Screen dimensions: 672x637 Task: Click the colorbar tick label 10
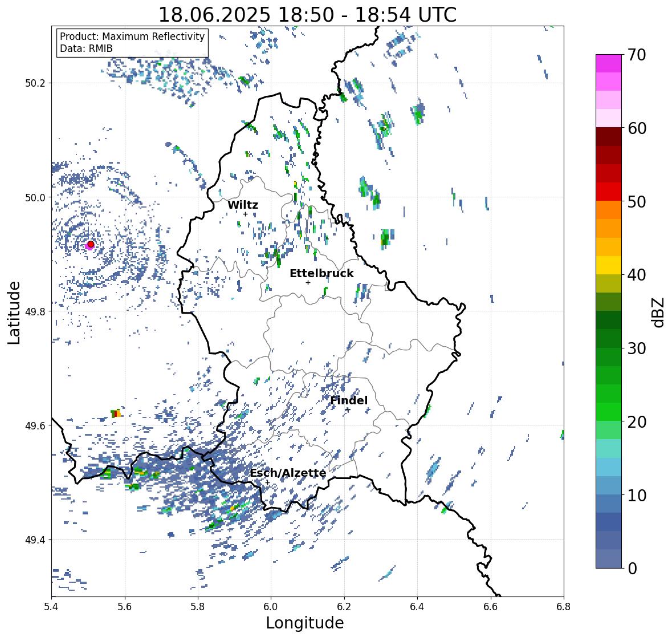click(637, 495)
